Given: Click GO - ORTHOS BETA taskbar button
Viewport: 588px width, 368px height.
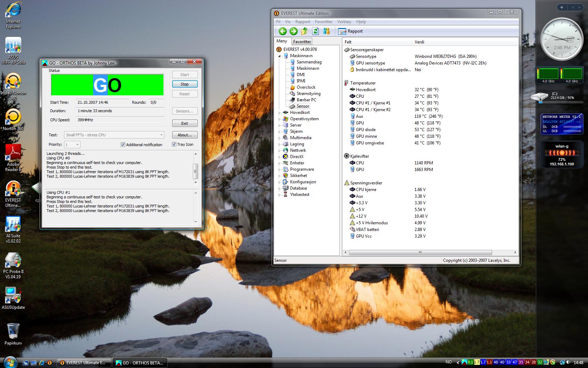Looking at the screenshot, I should coord(140,363).
